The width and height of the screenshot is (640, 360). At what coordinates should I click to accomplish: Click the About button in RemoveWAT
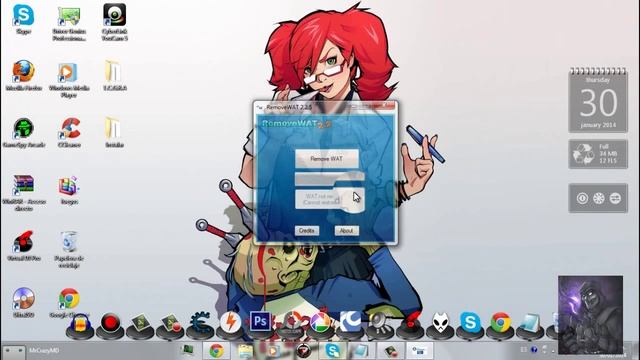[347, 231]
